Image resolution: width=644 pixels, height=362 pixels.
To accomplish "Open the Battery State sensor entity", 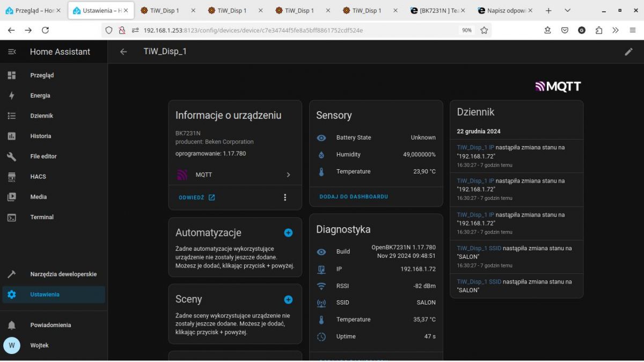I will tap(376, 137).
